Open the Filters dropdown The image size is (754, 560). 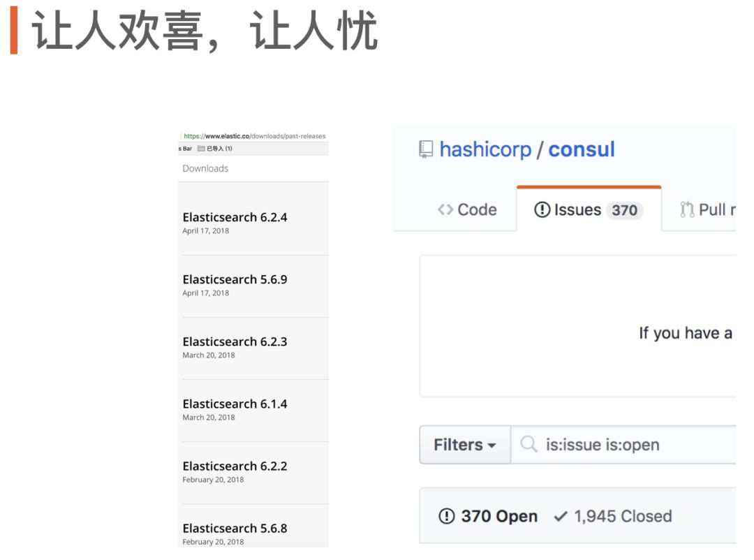pos(464,445)
